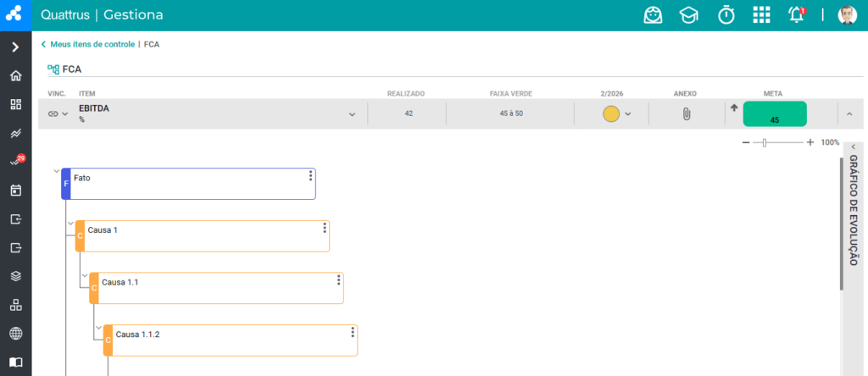
Task: Collapse the Fato node chevron
Action: (x=56, y=171)
